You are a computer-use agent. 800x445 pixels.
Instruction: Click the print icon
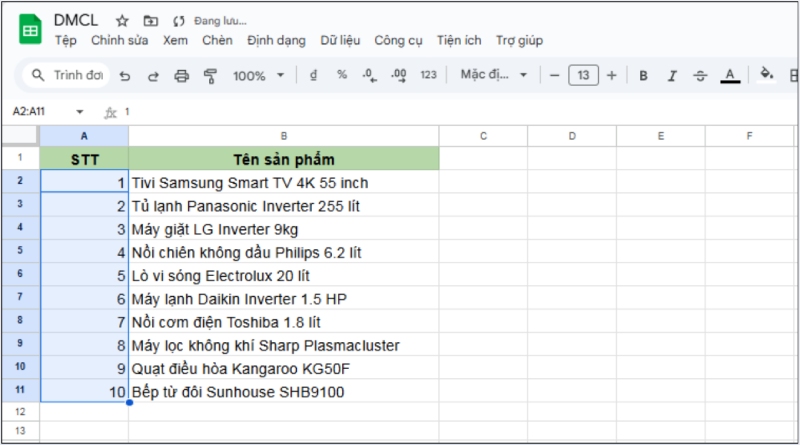click(x=181, y=75)
